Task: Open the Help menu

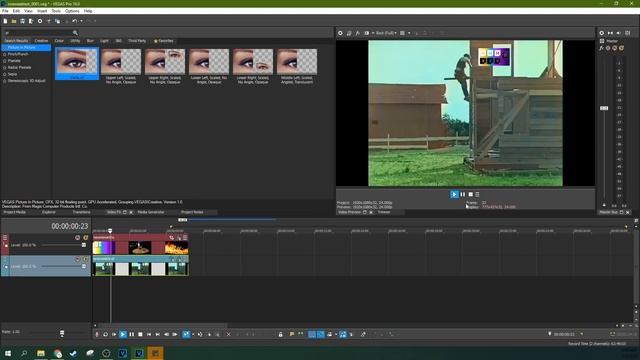Action: click(x=88, y=11)
